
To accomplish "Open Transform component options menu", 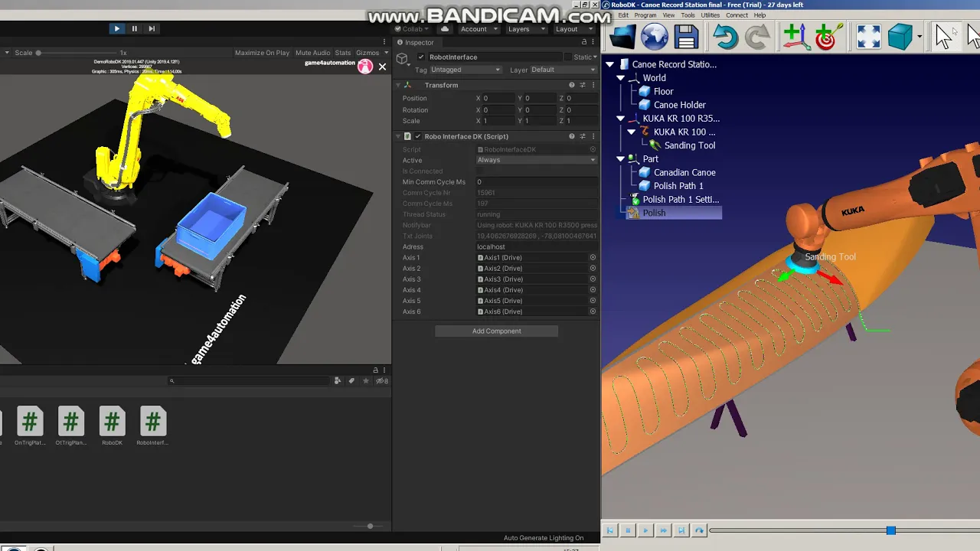I will [593, 85].
